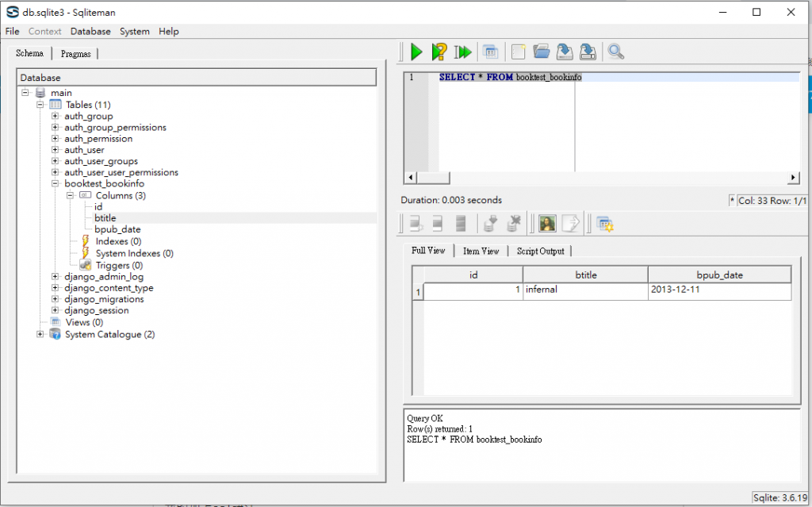Save SQL script as new file

pyautogui.click(x=588, y=52)
